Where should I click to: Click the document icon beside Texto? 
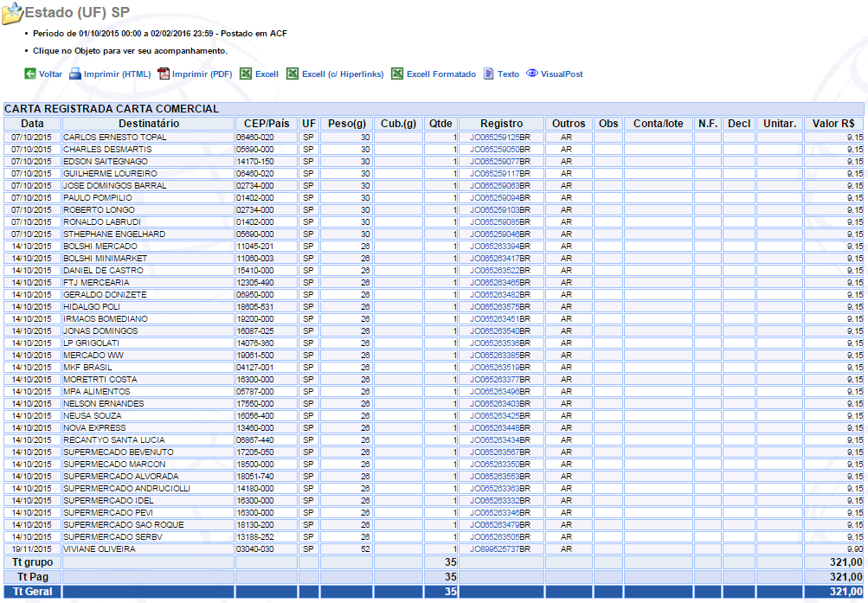(x=488, y=74)
